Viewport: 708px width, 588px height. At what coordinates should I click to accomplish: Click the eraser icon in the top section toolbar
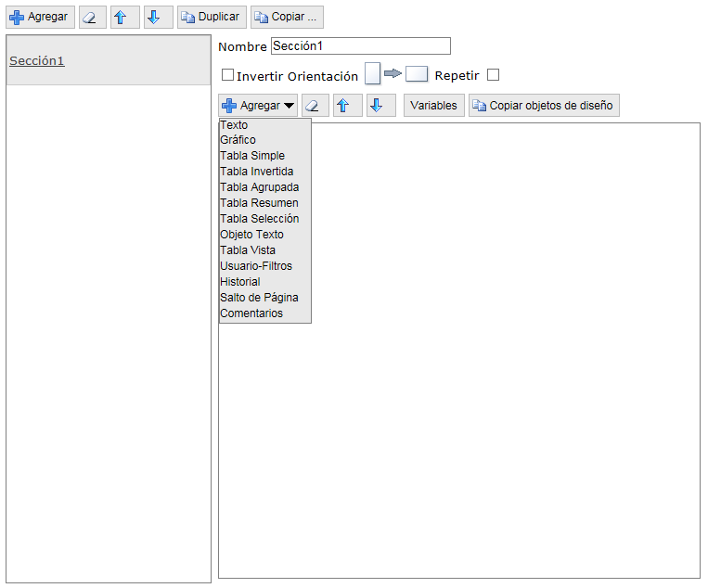92,17
